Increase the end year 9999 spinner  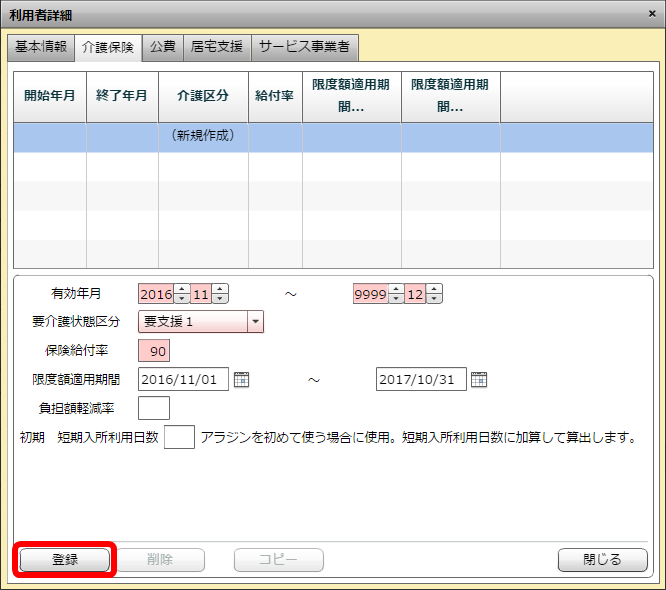pyautogui.click(x=395, y=289)
